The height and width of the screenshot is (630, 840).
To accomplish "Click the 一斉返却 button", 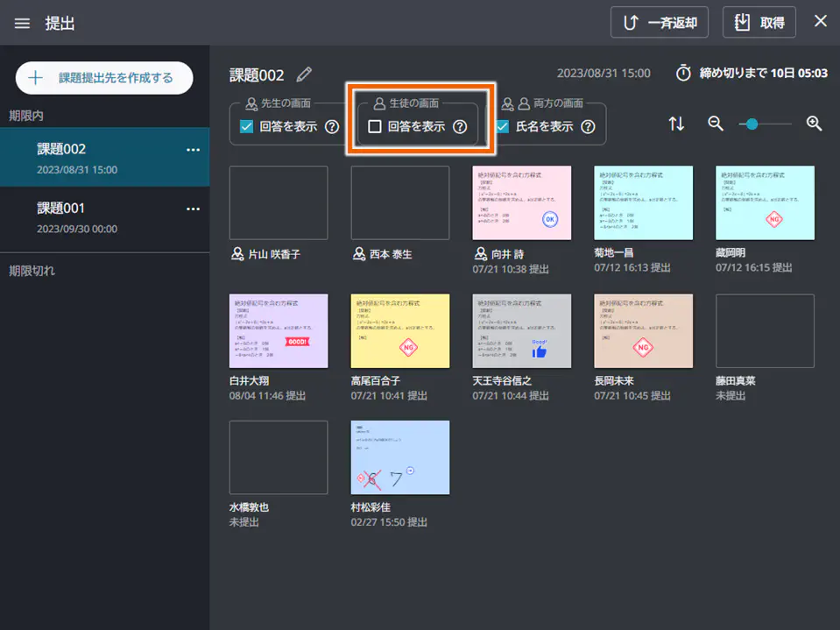I will (659, 22).
